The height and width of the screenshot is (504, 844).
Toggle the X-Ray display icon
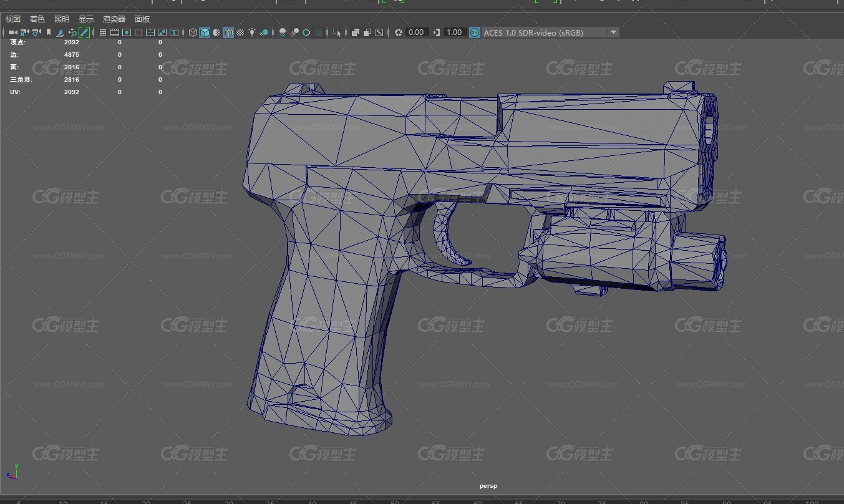[x=356, y=32]
